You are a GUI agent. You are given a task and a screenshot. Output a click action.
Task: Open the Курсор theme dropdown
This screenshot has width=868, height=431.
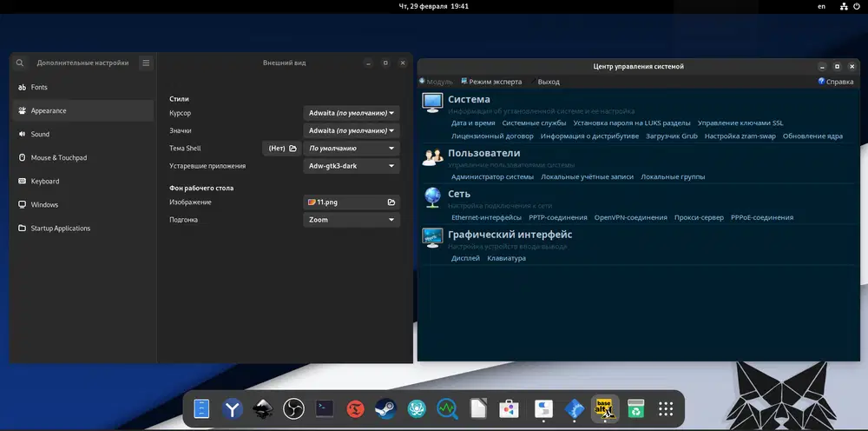[x=352, y=113]
